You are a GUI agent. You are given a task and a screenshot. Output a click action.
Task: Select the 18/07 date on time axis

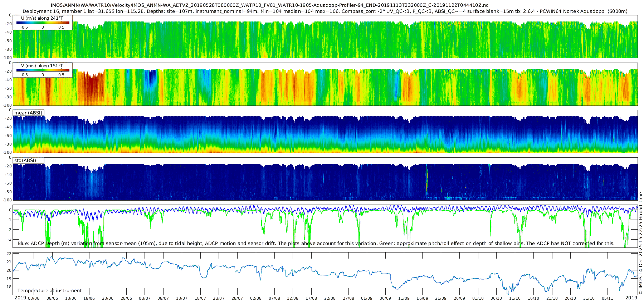click(x=200, y=298)
